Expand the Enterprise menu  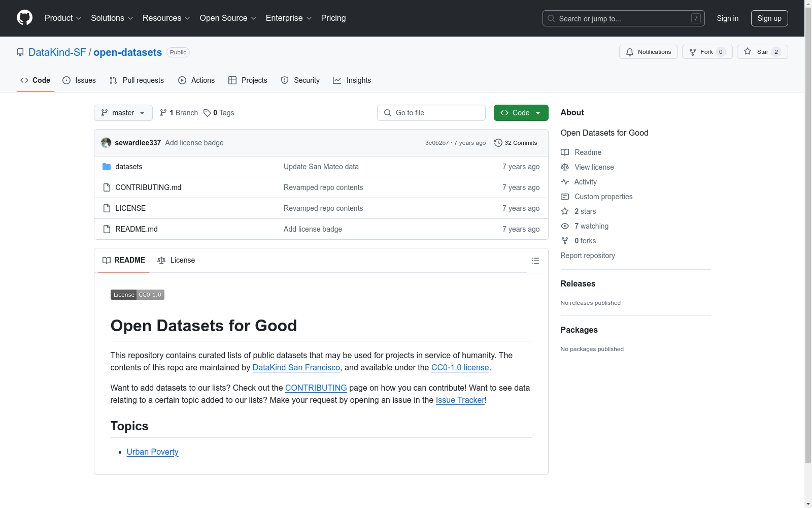tap(289, 18)
